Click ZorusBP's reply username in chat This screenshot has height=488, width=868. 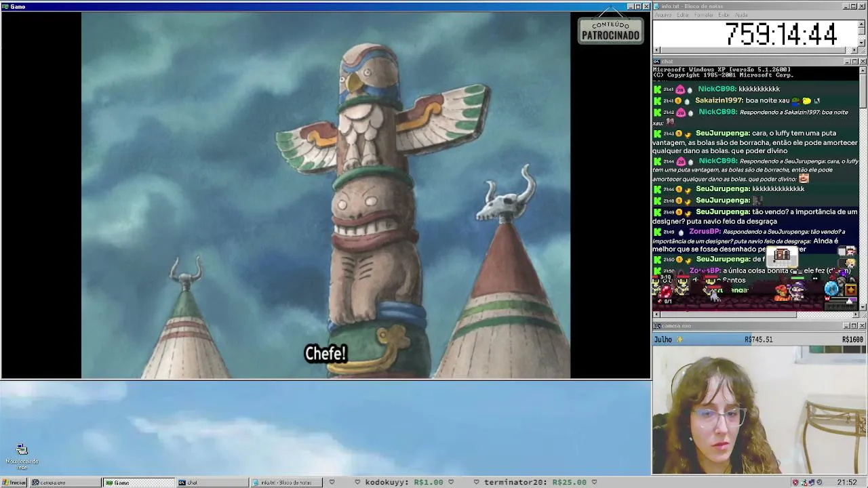coord(705,232)
